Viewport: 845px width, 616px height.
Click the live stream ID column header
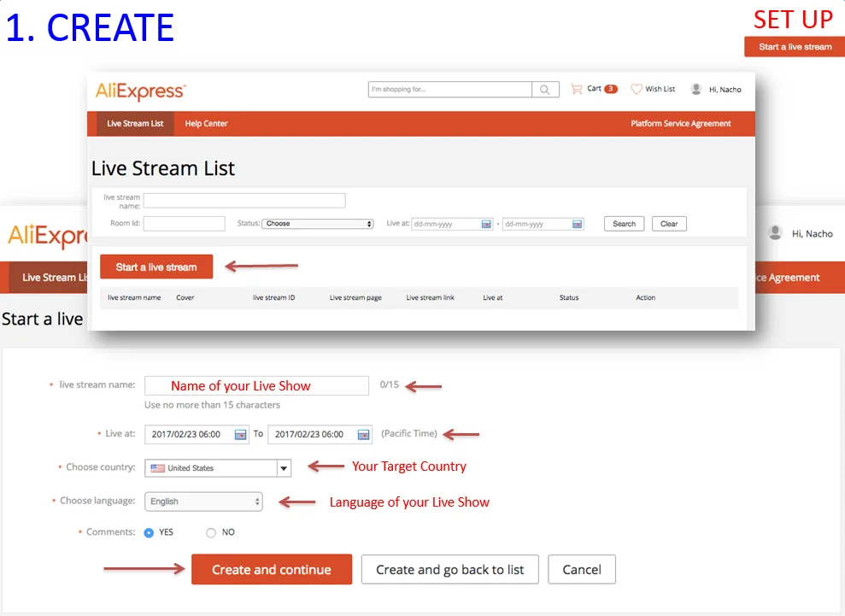tap(273, 297)
